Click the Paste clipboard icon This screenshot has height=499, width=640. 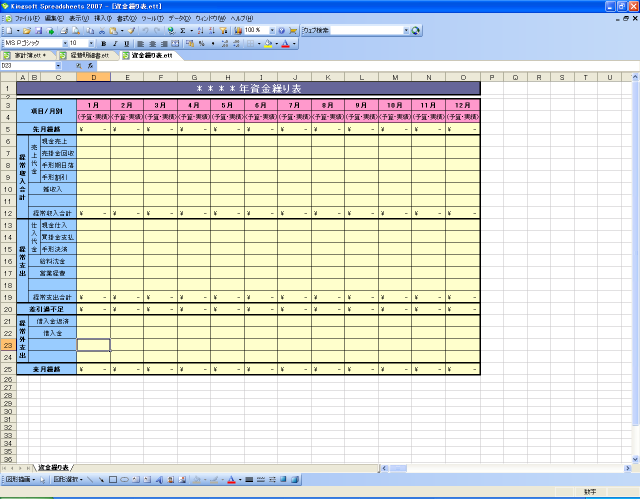click(113, 31)
